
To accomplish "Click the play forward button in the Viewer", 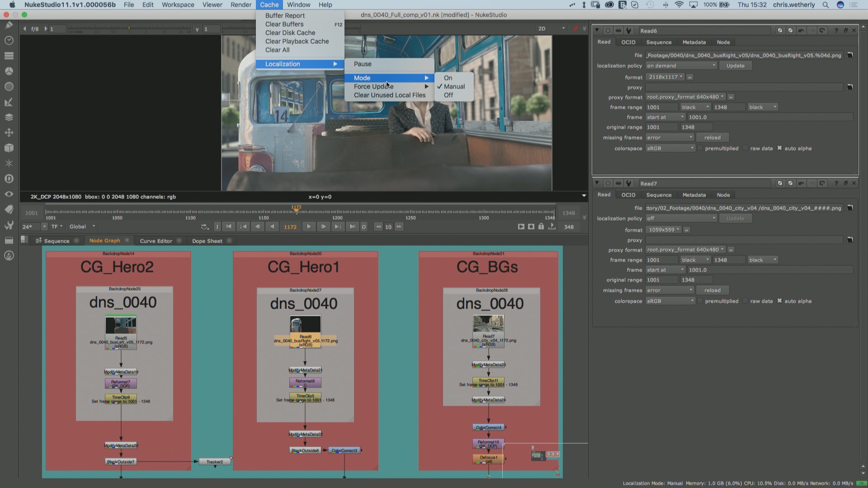I will point(309,226).
